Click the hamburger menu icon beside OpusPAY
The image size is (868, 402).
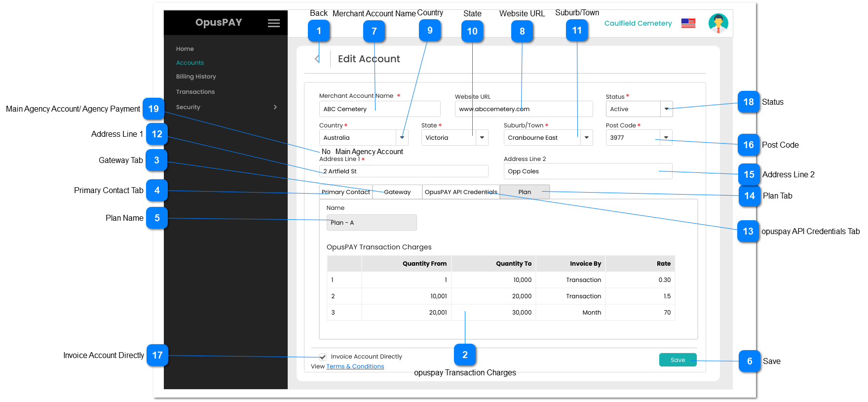coord(274,23)
